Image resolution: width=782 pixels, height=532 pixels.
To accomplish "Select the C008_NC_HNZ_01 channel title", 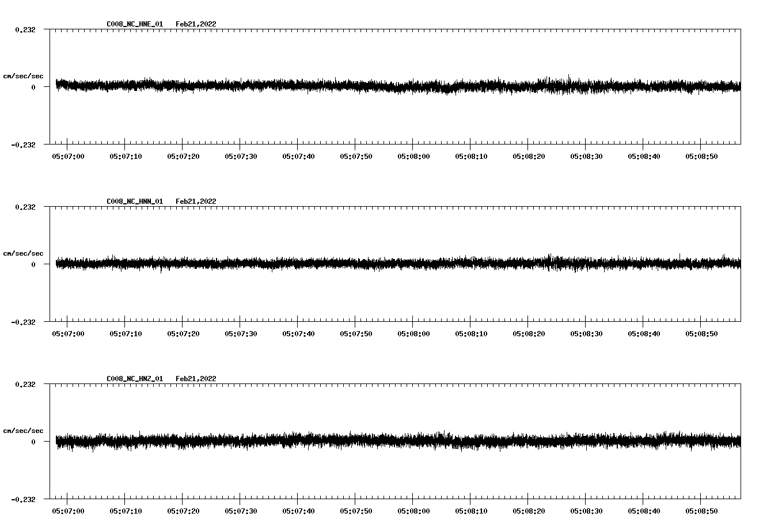I will (x=135, y=379).
